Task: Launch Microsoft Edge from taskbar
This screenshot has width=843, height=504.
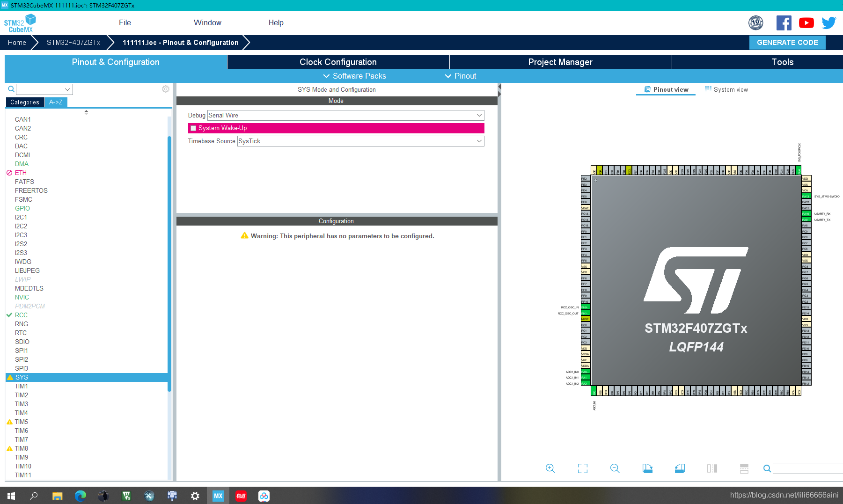Action: tap(80, 496)
